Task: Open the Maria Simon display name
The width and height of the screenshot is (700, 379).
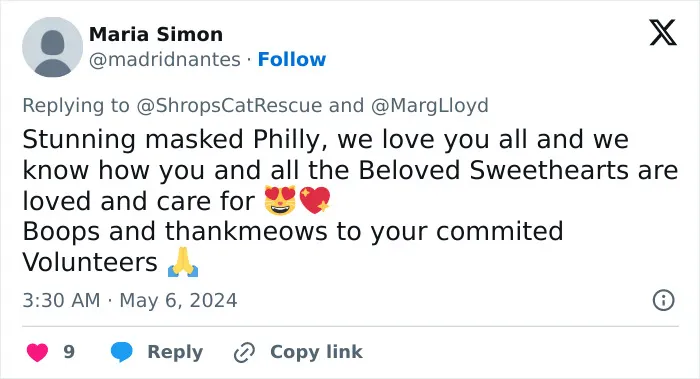Action: (156, 34)
